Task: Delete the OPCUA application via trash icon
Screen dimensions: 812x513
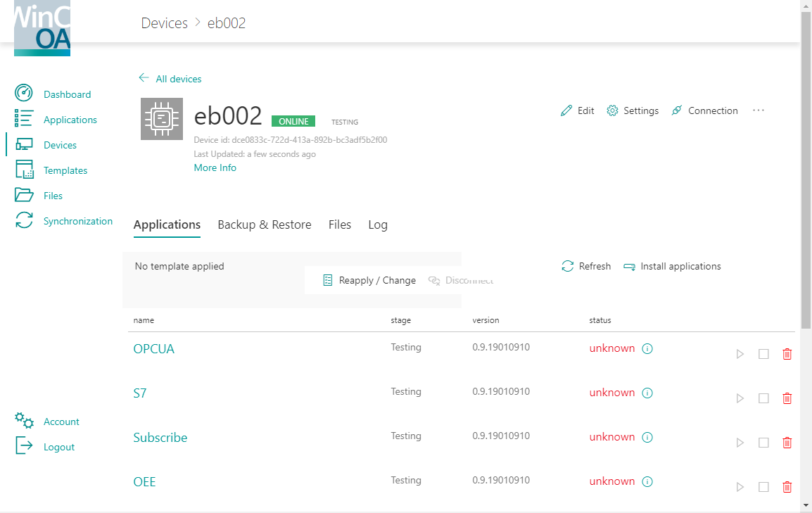Action: pyautogui.click(x=787, y=354)
